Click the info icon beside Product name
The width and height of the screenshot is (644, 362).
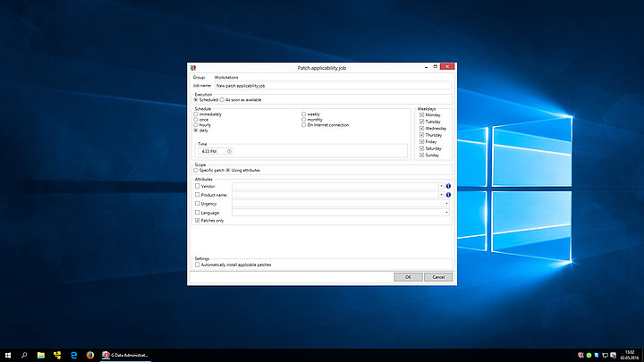tap(448, 195)
